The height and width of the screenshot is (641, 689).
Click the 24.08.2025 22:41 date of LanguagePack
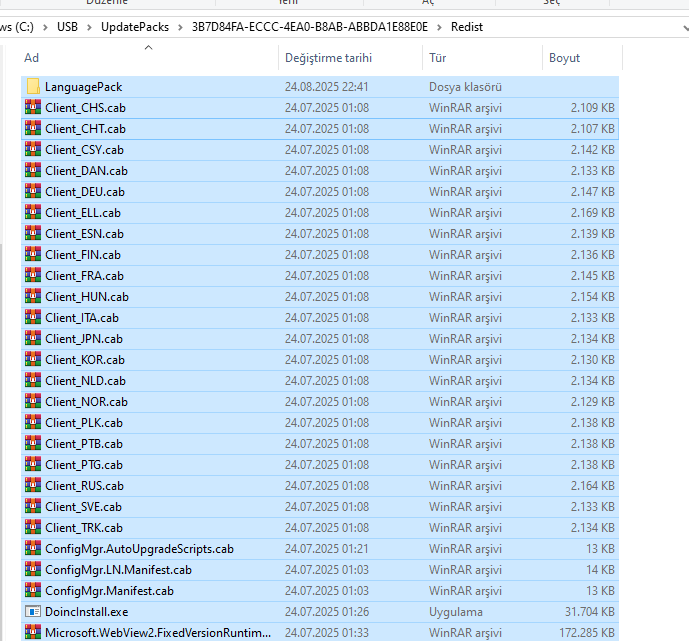click(326, 87)
